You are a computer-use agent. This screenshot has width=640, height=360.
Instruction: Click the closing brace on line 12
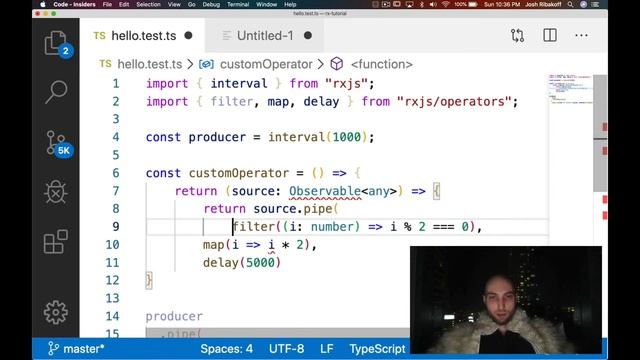pyautogui.click(x=149, y=281)
